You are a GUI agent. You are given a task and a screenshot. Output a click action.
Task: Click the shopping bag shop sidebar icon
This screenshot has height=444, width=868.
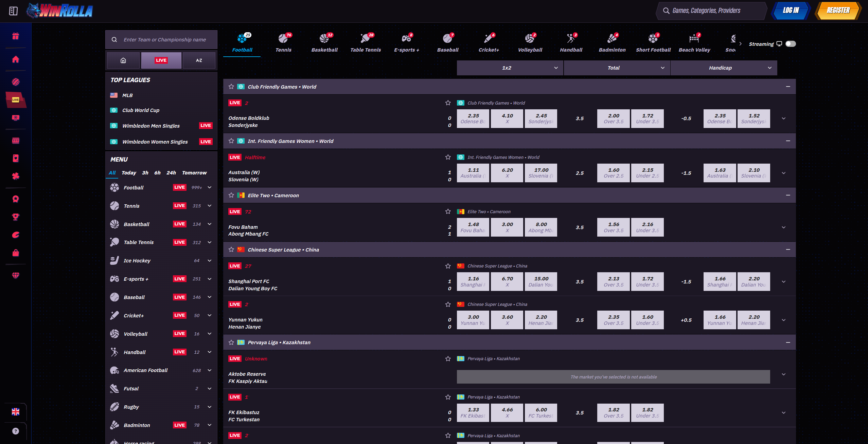click(x=16, y=253)
